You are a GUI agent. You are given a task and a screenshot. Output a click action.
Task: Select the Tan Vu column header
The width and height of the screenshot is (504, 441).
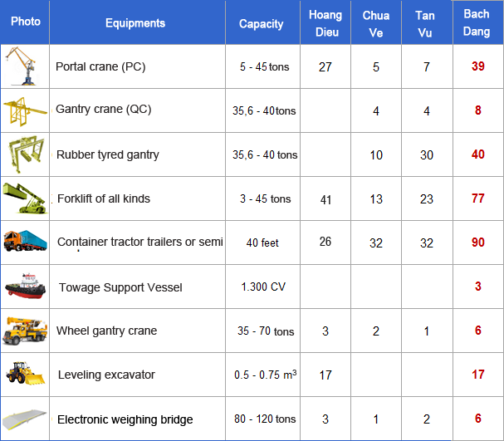point(427,23)
